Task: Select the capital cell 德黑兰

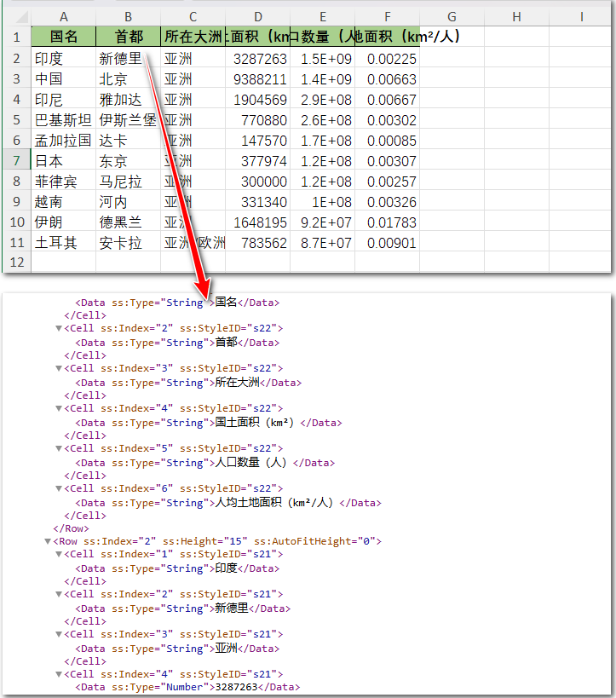Action: click(x=128, y=222)
